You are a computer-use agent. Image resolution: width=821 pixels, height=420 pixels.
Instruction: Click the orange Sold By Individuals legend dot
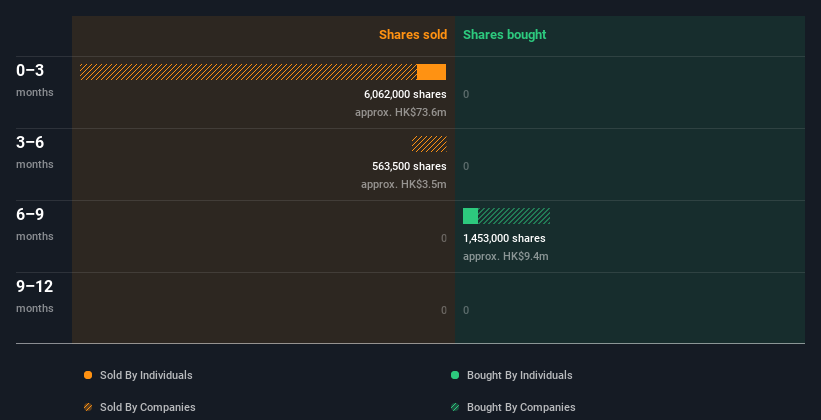point(88,375)
